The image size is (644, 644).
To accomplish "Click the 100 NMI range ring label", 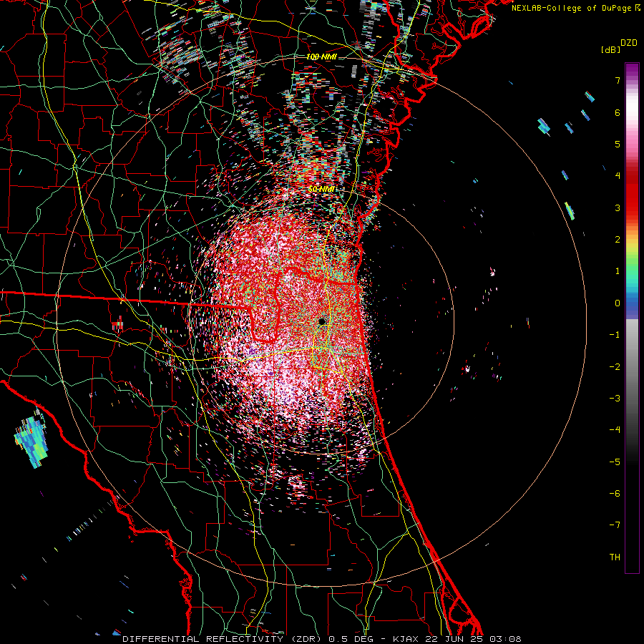I will click(x=321, y=57).
